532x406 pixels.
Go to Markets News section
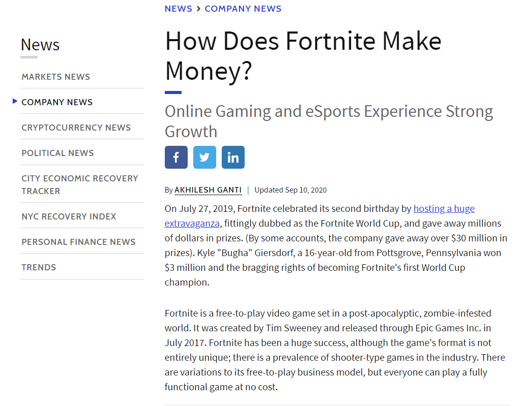(x=56, y=77)
